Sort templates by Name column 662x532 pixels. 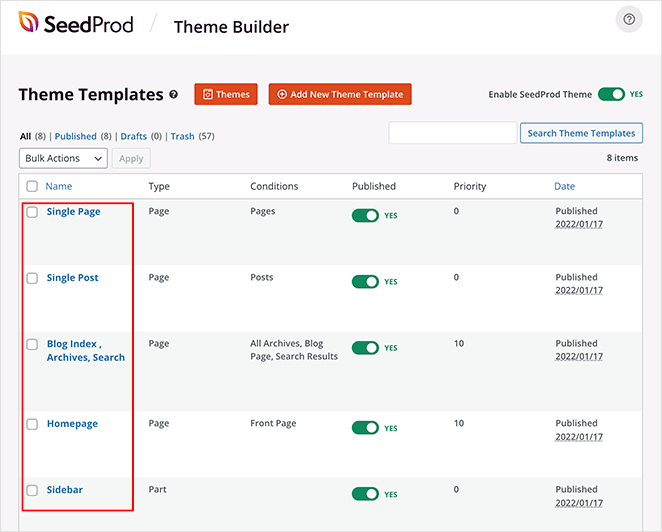tap(59, 186)
